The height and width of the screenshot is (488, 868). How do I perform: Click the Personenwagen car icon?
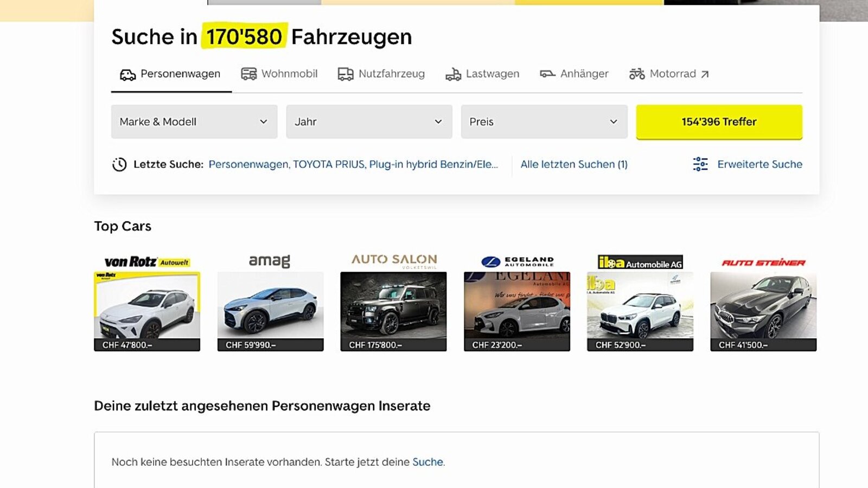click(x=127, y=74)
